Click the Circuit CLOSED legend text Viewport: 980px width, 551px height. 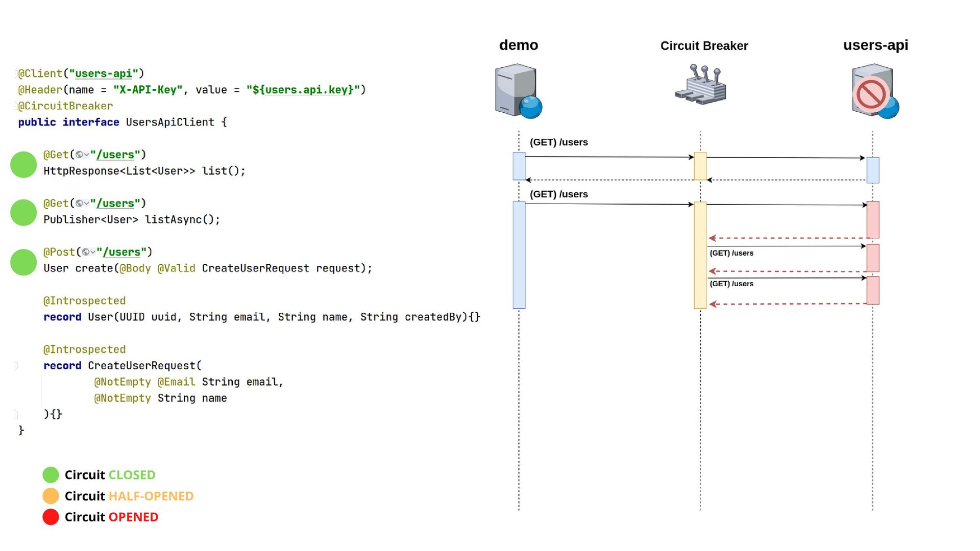coord(110,475)
